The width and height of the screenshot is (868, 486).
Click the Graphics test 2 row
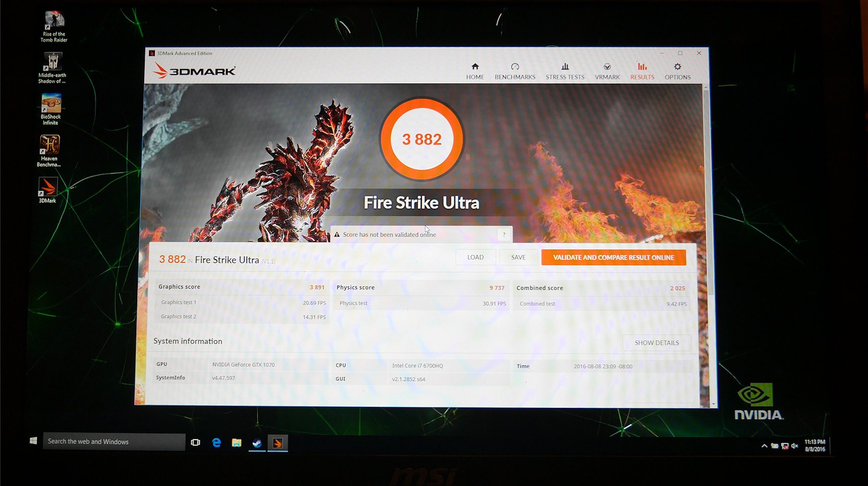[x=242, y=317]
